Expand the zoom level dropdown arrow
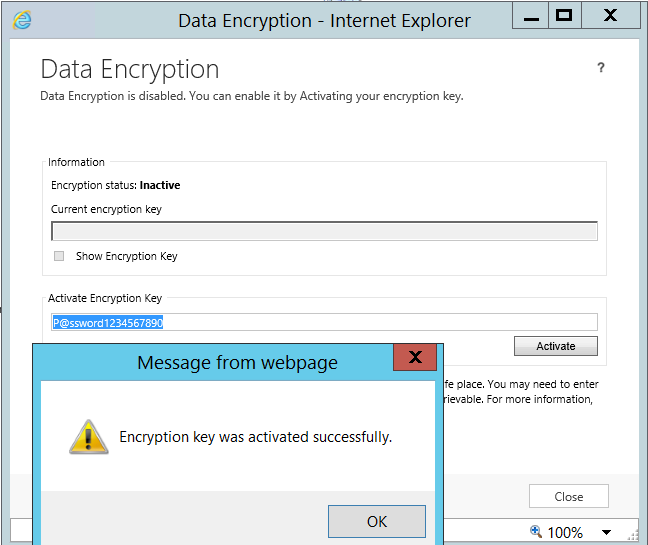The image size is (648, 545). coord(606,532)
